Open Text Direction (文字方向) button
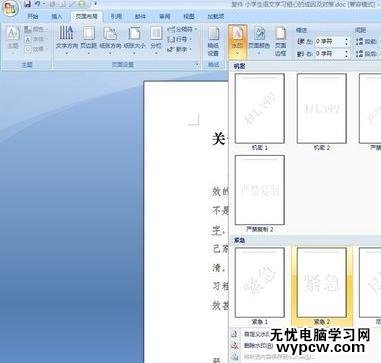 67,40
